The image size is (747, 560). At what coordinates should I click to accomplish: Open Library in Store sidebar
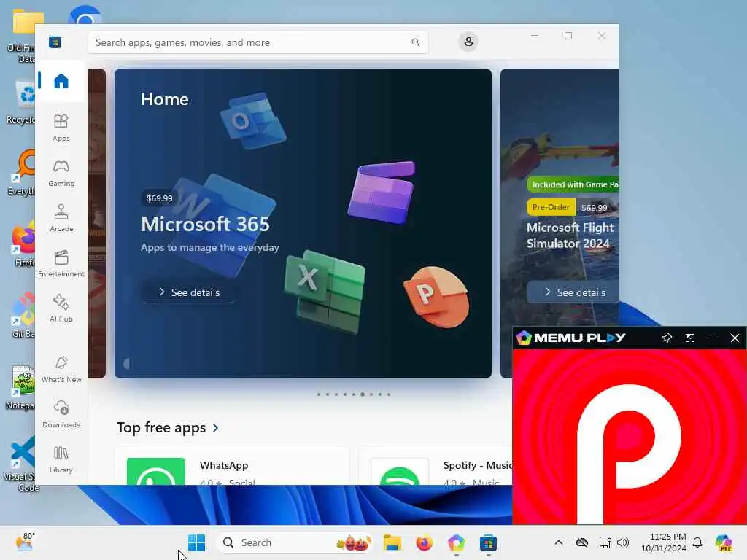(61, 459)
